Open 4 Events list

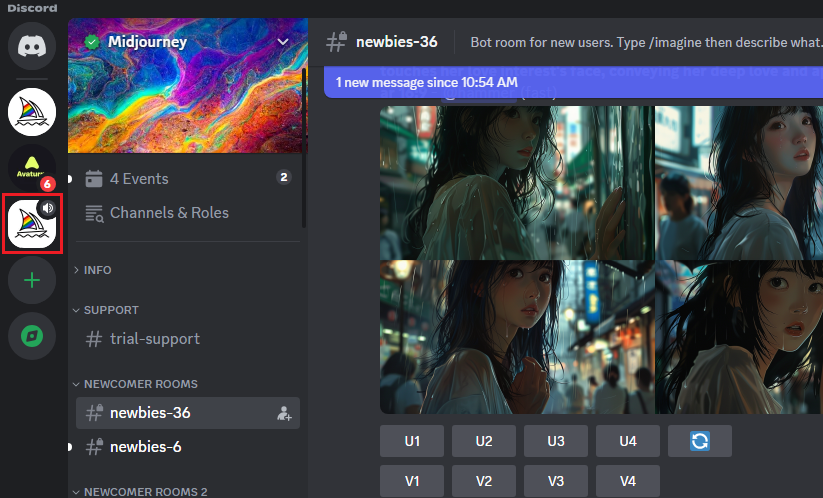pyautogui.click(x=188, y=178)
